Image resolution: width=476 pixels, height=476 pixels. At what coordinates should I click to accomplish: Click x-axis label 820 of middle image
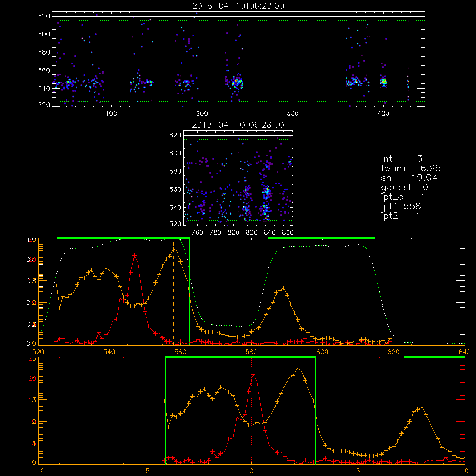click(252, 233)
